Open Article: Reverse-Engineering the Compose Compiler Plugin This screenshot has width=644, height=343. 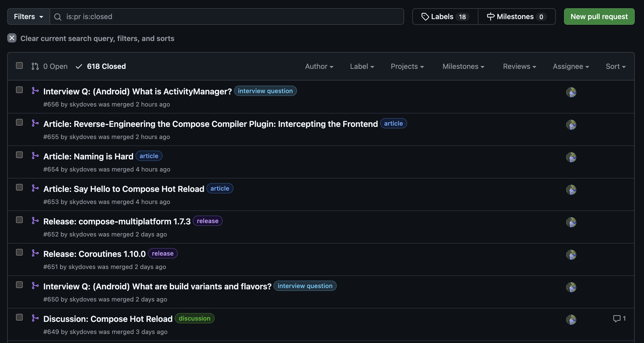point(211,124)
